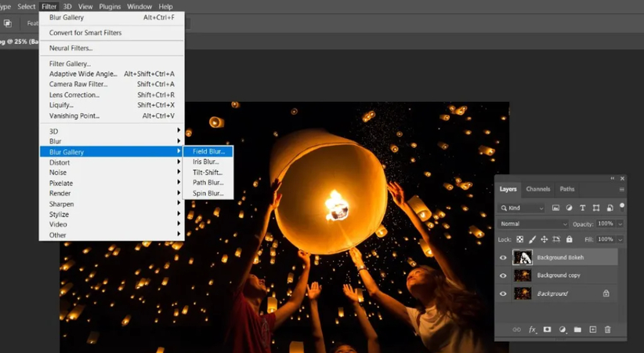Choose Spin Blur from submenu
This screenshot has height=353, width=644.
pyautogui.click(x=208, y=194)
